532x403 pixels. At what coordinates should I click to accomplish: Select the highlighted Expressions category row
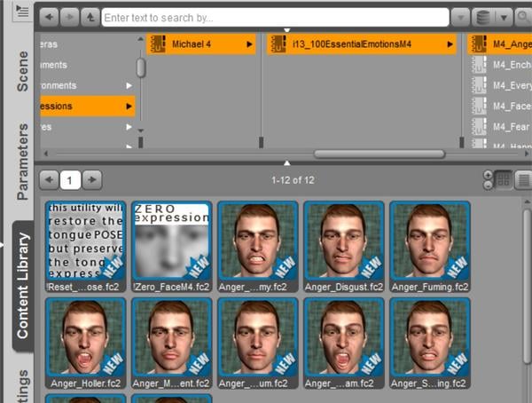pyautogui.click(x=88, y=106)
